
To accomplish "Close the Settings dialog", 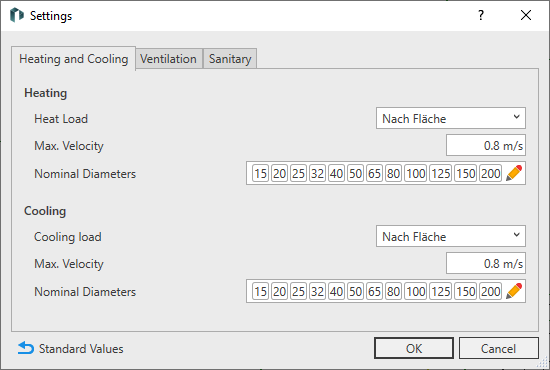I will pos(526,15).
